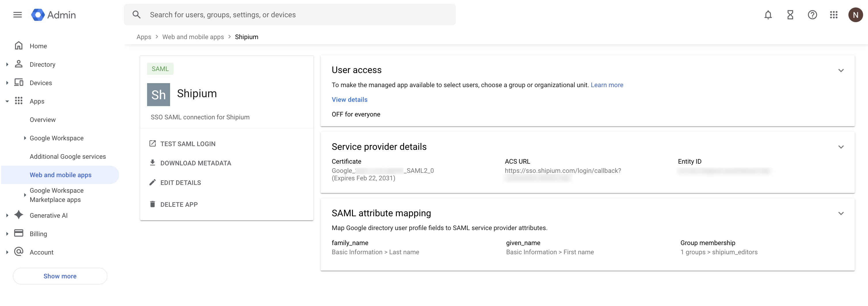Image resolution: width=868 pixels, height=306 pixels.
Task: Click the Test SAML Login launch icon
Action: point(152,144)
